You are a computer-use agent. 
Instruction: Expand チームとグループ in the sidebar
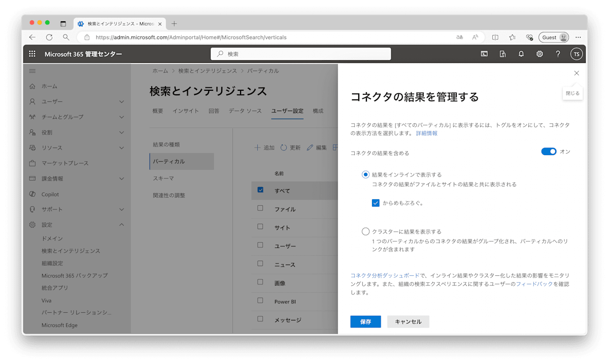point(121,117)
